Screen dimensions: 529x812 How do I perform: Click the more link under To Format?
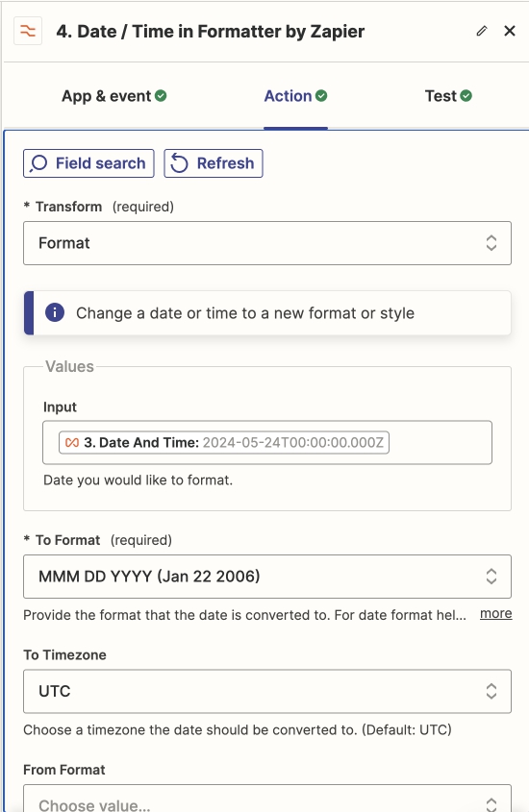coord(496,614)
